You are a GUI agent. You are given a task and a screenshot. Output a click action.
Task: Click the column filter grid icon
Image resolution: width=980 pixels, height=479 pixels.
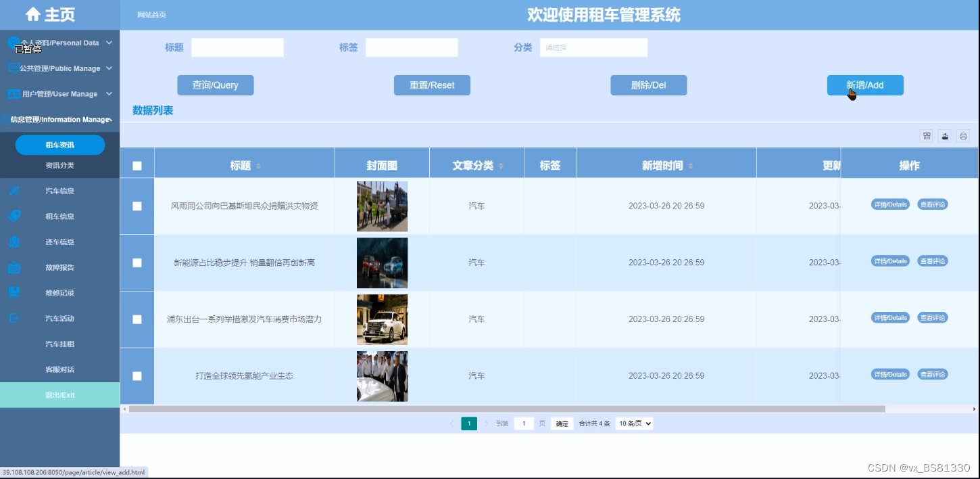click(x=927, y=136)
